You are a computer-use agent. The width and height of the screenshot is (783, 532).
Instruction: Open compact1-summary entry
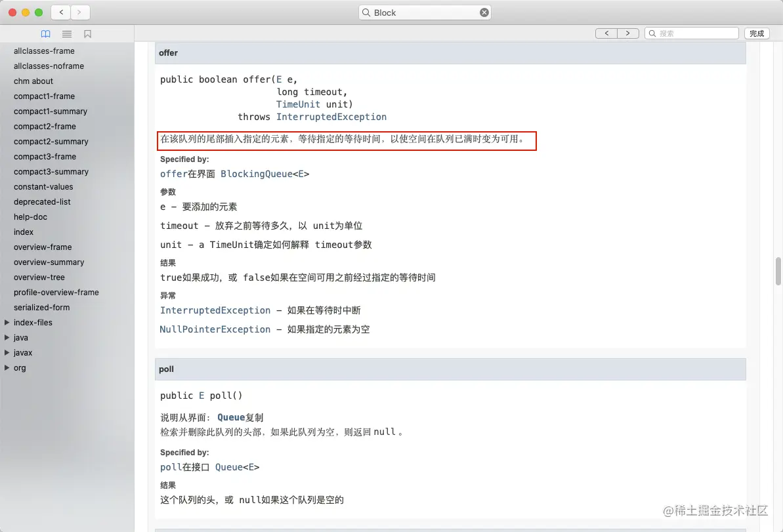click(51, 112)
